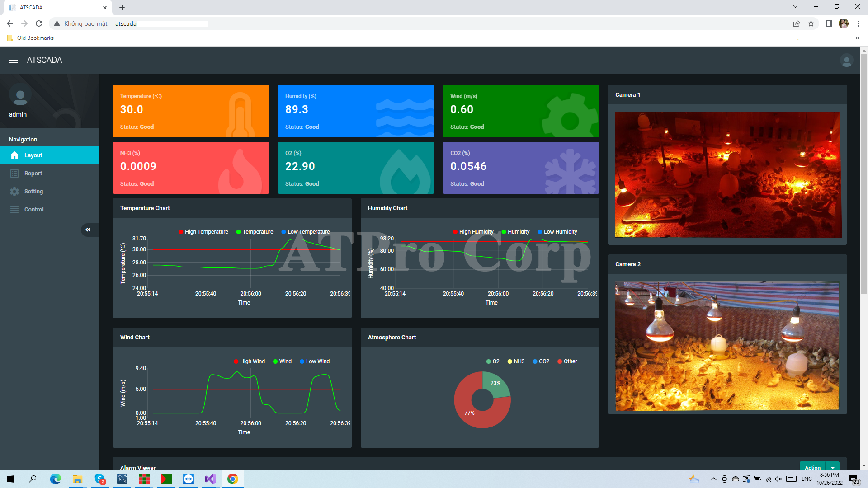This screenshot has height=488, width=868.
Task: Click the O2 green legend swatch
Action: [488, 361]
